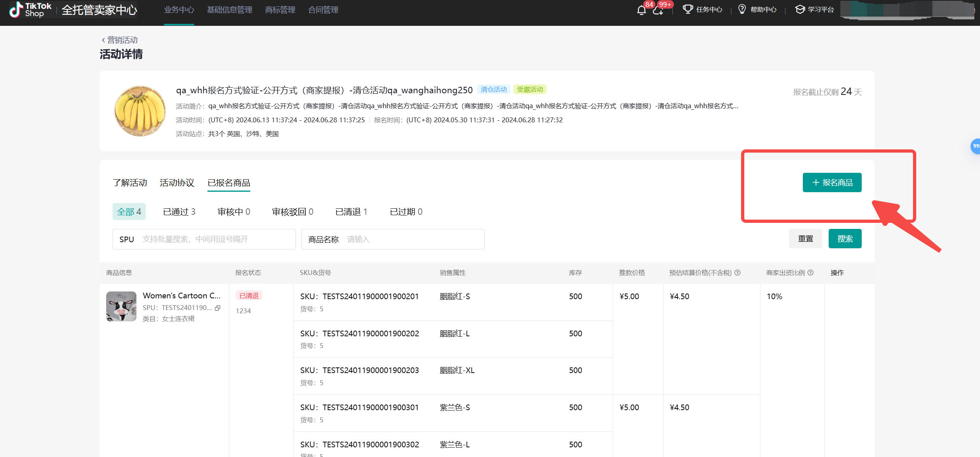The height and width of the screenshot is (457, 980).
Task: Click the 搜索 button
Action: (x=845, y=239)
